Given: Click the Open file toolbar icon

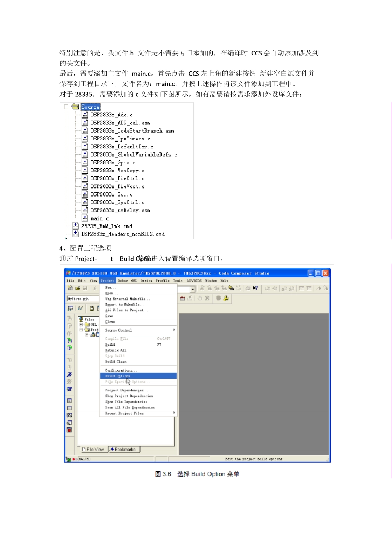Looking at the screenshot, I should click(x=78, y=288).
